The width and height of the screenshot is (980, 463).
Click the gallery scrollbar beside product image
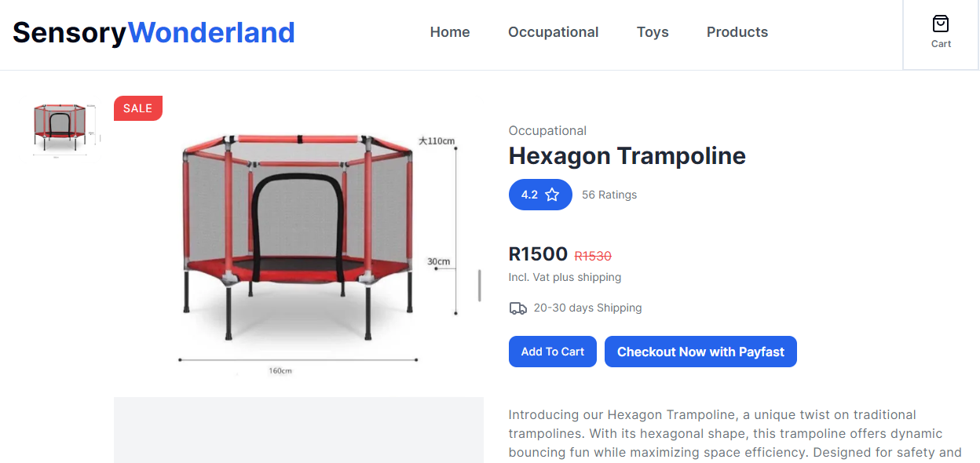pos(480,285)
